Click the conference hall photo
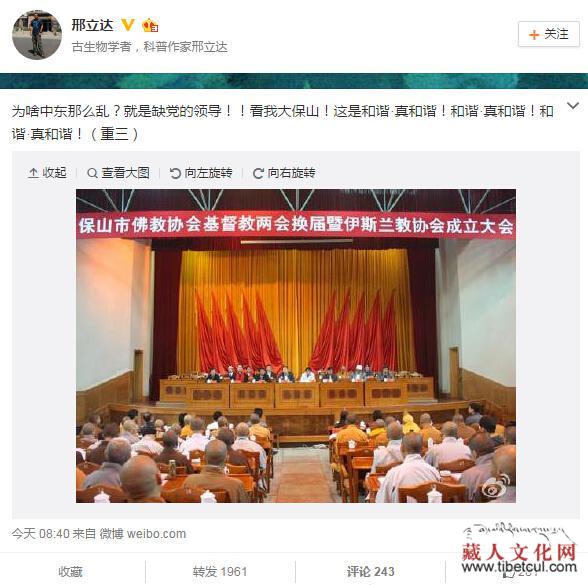Screen dimensions: 588x585 296,346
